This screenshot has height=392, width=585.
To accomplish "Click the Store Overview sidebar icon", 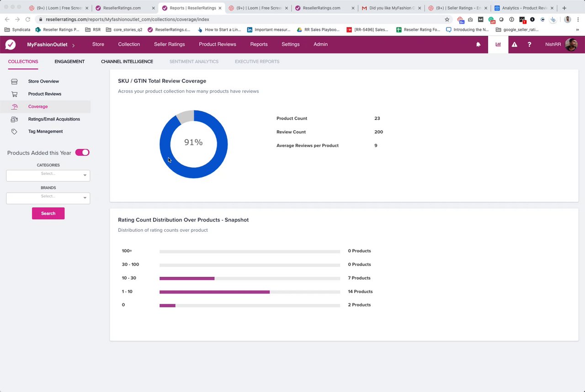I will pos(14,81).
